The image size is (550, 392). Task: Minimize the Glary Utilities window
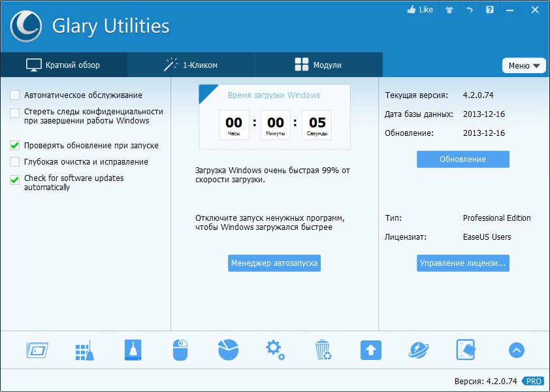coord(510,10)
